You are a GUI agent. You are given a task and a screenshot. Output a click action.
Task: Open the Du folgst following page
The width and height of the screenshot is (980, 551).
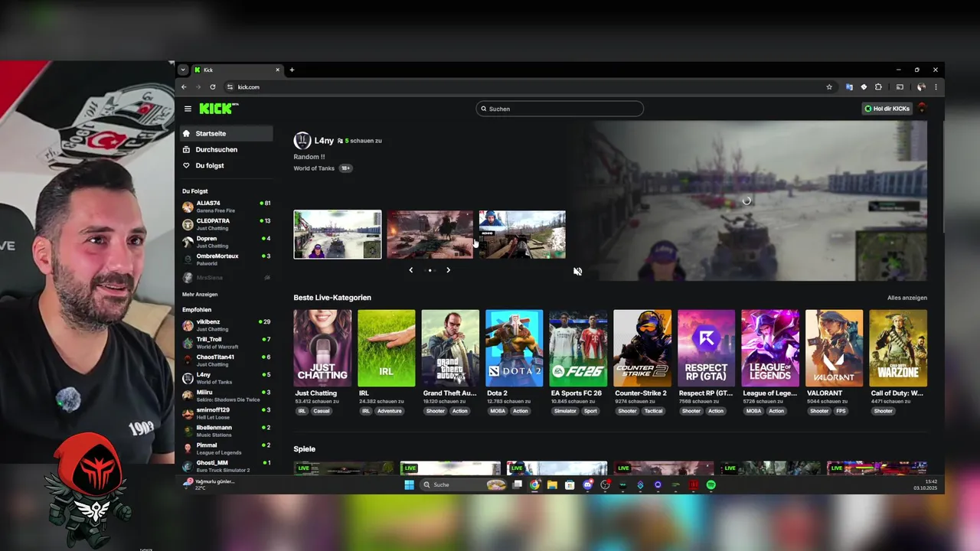pos(226,165)
